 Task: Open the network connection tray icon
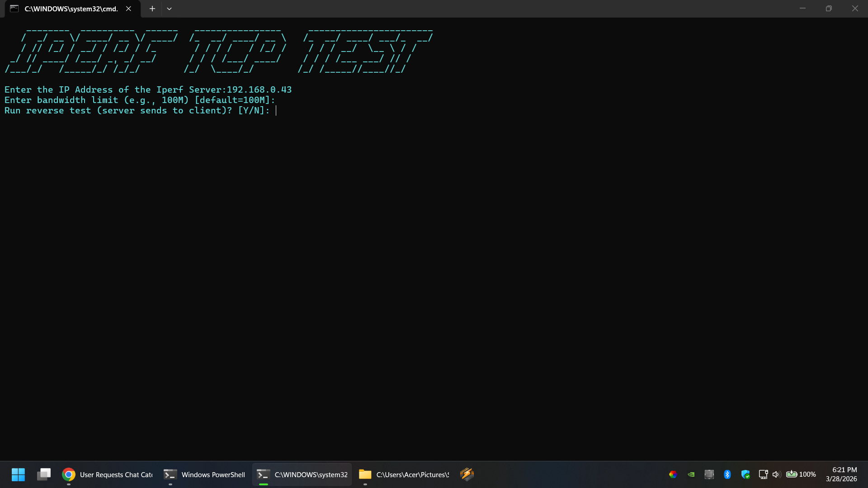coord(763,474)
